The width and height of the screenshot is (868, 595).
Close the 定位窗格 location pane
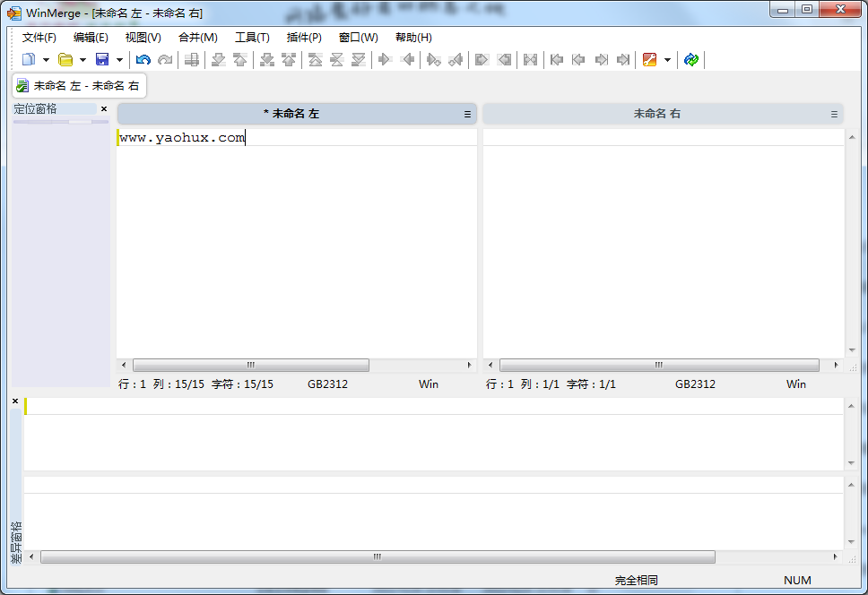pos(104,109)
